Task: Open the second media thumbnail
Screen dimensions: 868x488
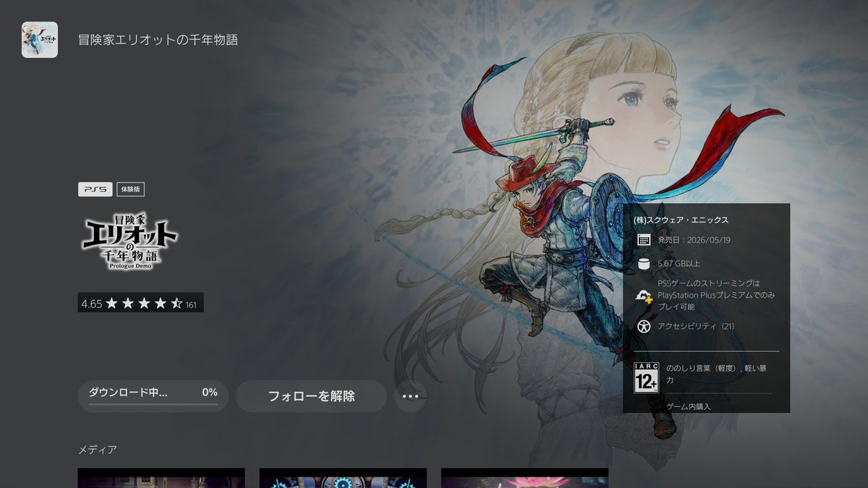Action: click(343, 478)
